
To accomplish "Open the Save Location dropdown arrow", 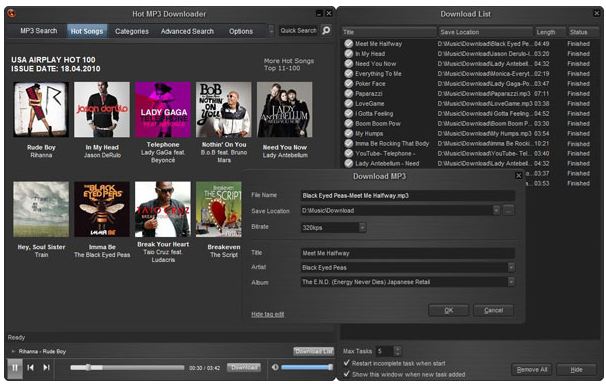I will click(x=496, y=211).
